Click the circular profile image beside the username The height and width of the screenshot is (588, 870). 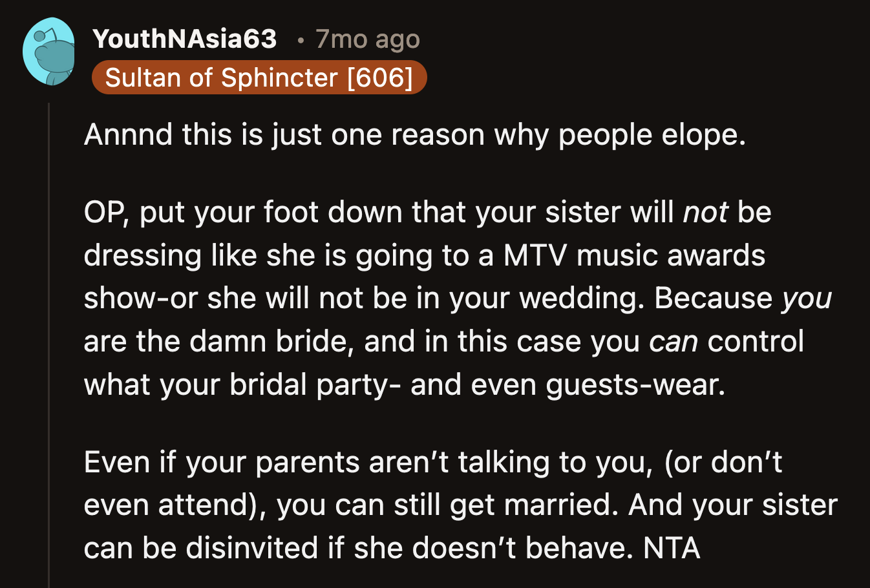[49, 50]
